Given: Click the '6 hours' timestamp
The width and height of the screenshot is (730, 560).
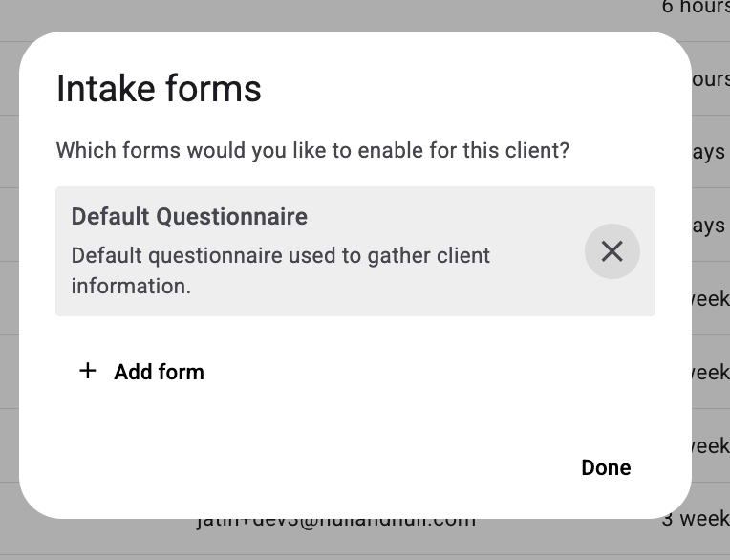Looking at the screenshot, I should tap(695, 7).
